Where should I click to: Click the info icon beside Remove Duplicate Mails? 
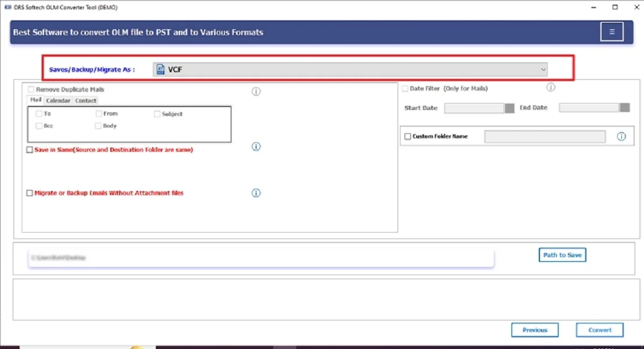coord(256,91)
